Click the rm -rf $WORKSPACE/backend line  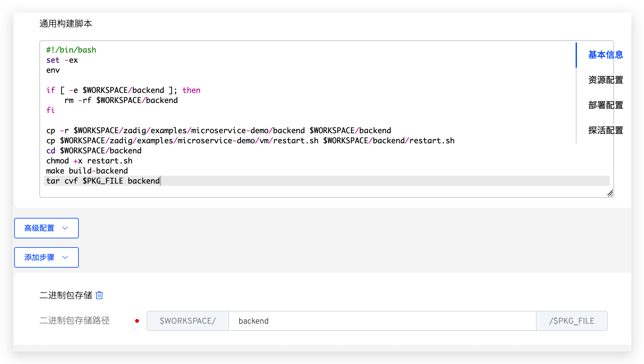121,100
